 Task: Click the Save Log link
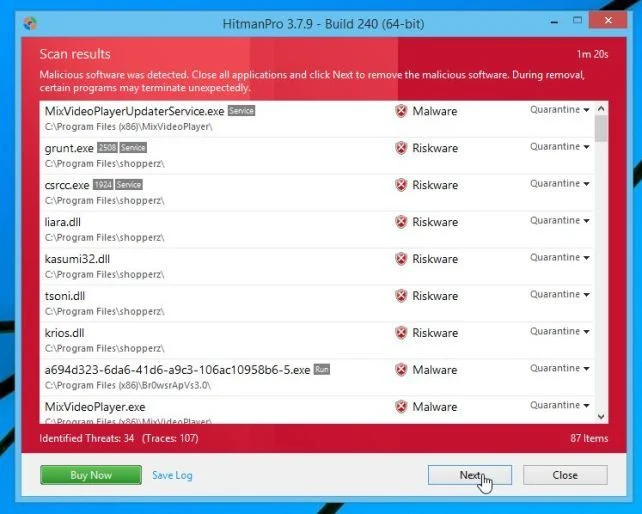point(172,475)
